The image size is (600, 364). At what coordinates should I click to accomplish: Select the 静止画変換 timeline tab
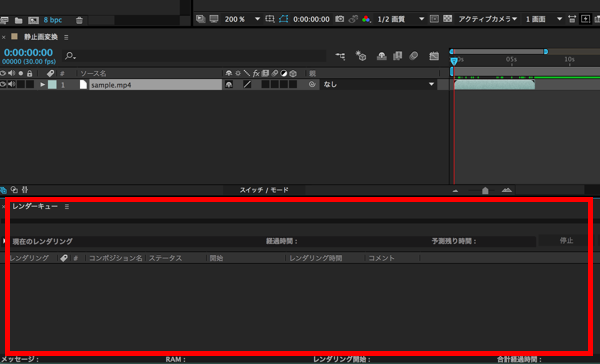pos(41,37)
